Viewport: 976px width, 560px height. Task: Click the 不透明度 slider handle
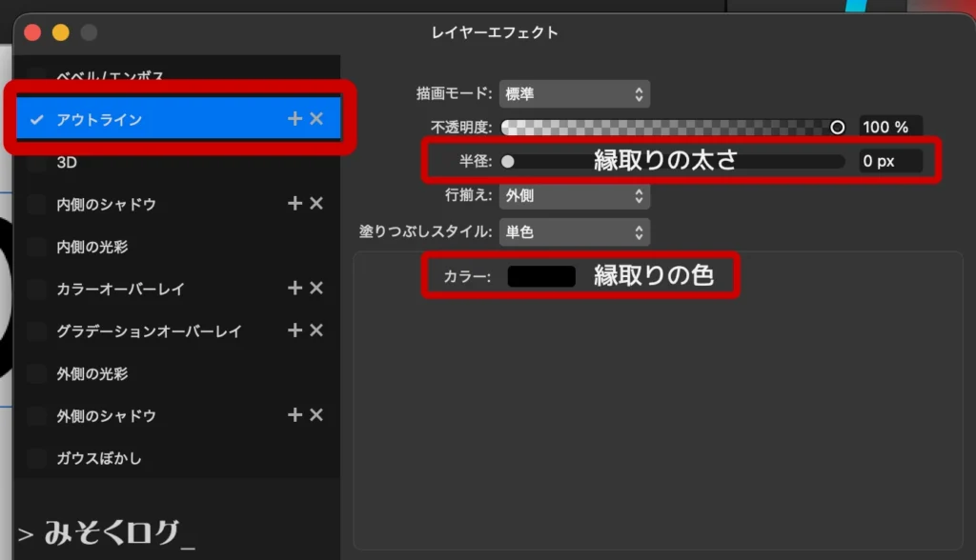[837, 127]
